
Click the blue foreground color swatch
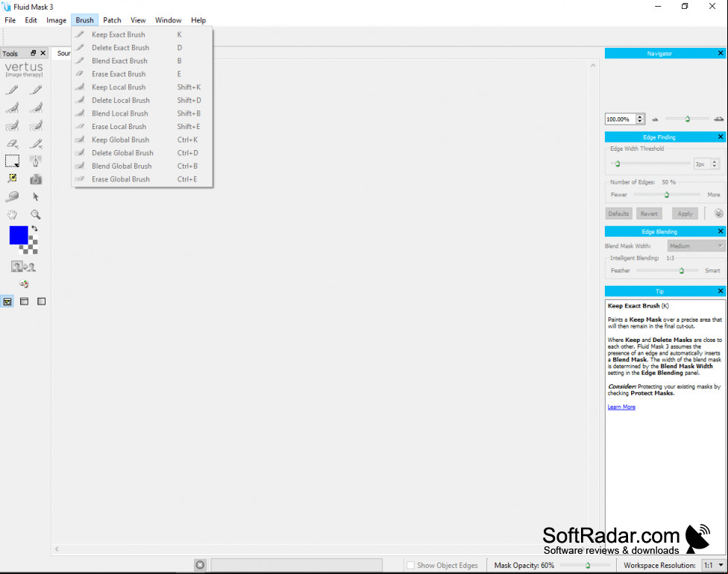19,235
